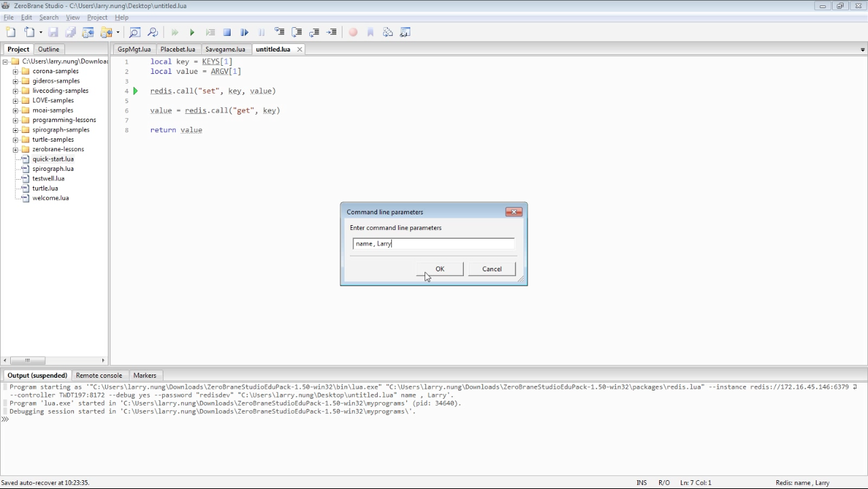Switch to the Outline panel tab
Image resolution: width=868 pixels, height=489 pixels.
[x=48, y=49]
